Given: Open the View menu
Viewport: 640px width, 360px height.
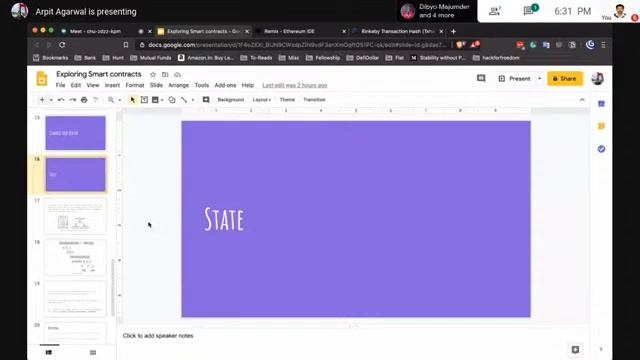Looking at the screenshot, I should click(x=93, y=85).
